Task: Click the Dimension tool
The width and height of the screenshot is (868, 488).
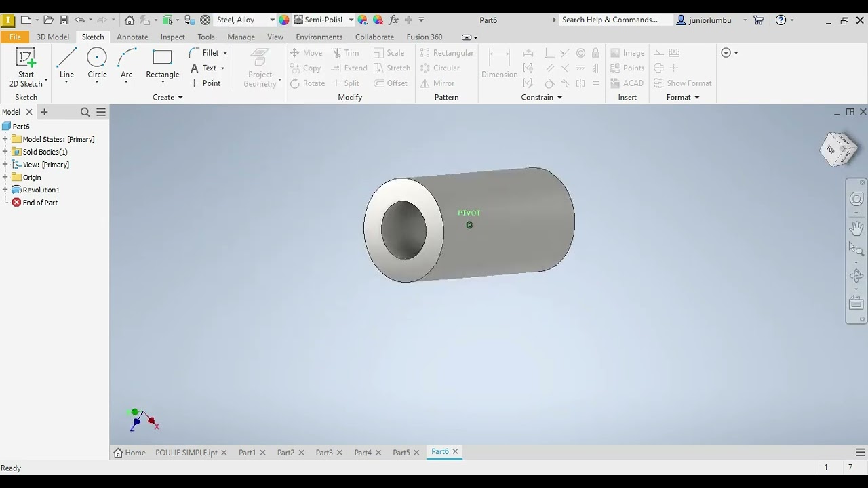Action: tap(500, 64)
